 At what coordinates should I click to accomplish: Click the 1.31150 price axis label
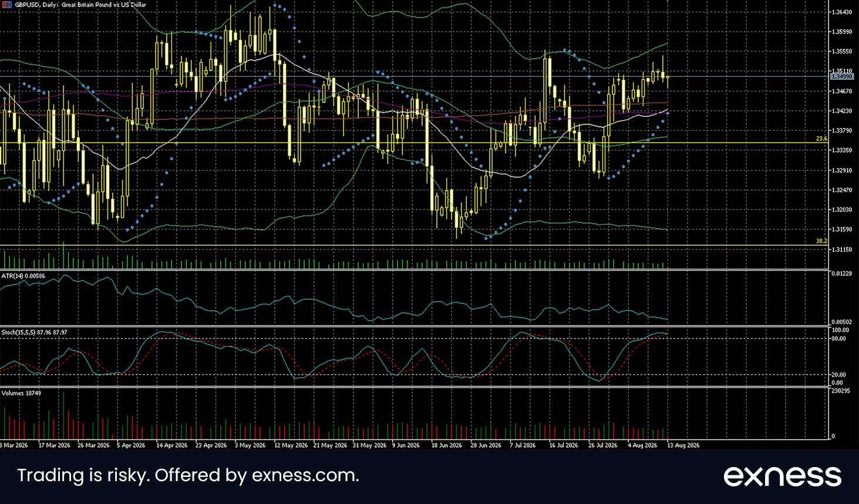(x=841, y=250)
